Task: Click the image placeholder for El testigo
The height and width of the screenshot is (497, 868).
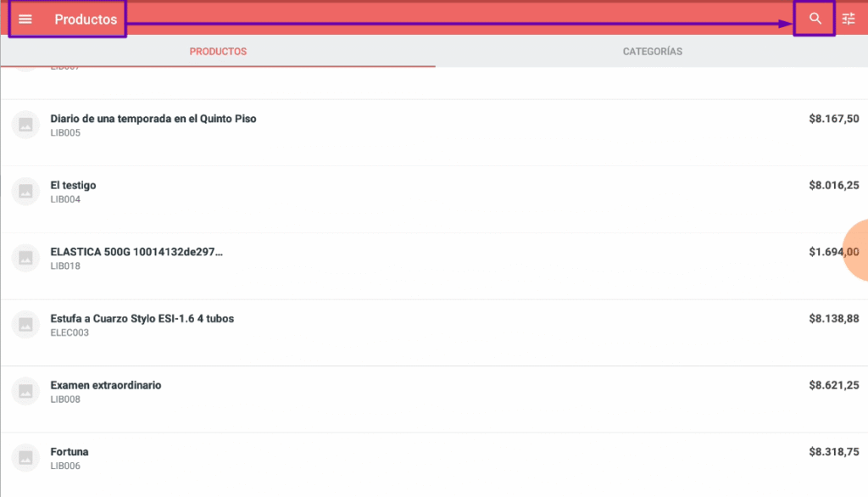Action: click(25, 191)
